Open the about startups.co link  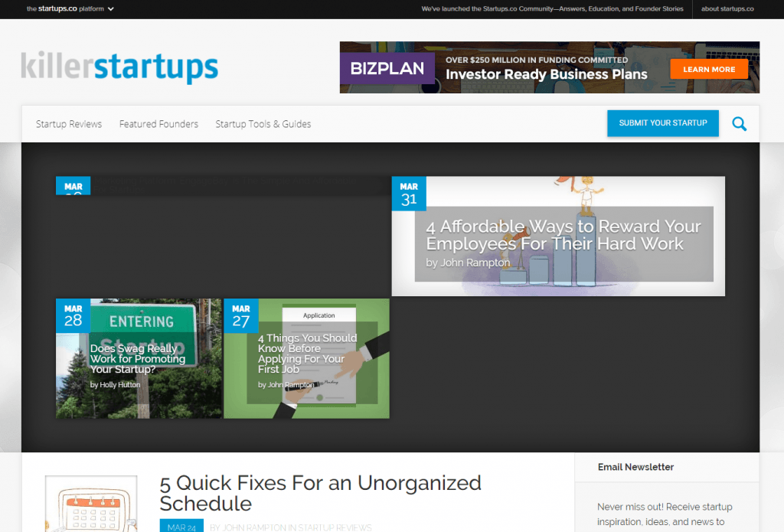(x=727, y=9)
